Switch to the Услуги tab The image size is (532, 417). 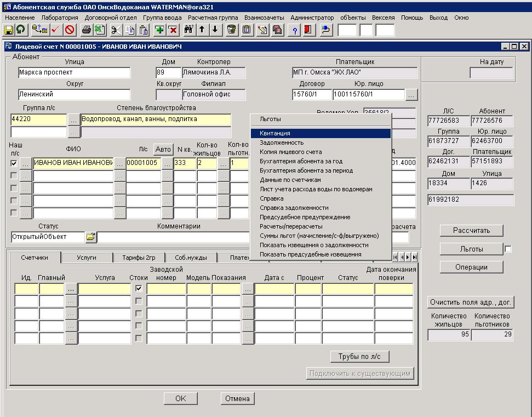click(x=87, y=258)
